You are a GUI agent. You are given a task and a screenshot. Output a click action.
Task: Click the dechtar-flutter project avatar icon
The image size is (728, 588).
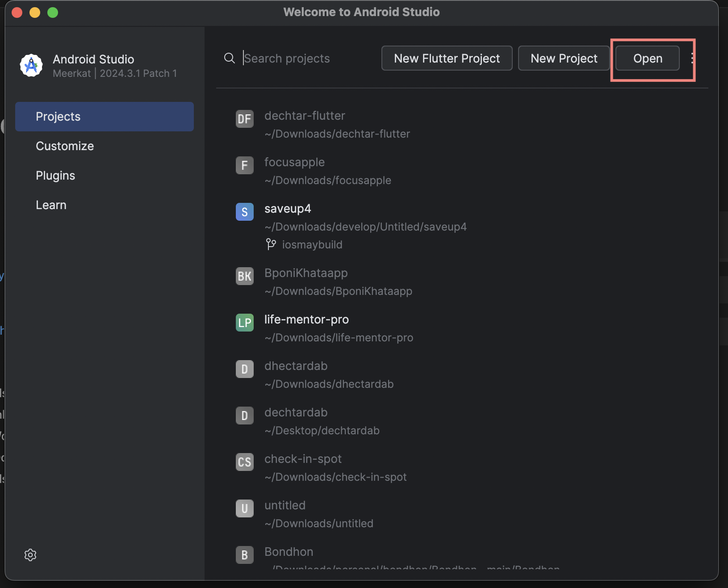(245, 119)
